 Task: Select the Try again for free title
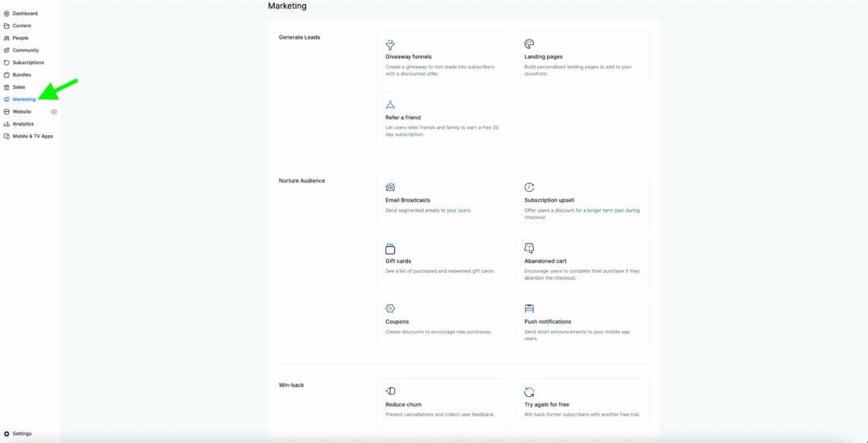tap(546, 404)
